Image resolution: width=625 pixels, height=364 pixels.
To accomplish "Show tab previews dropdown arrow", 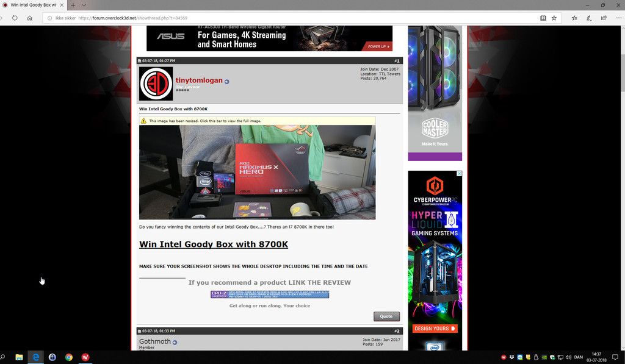I will pos(84,5).
